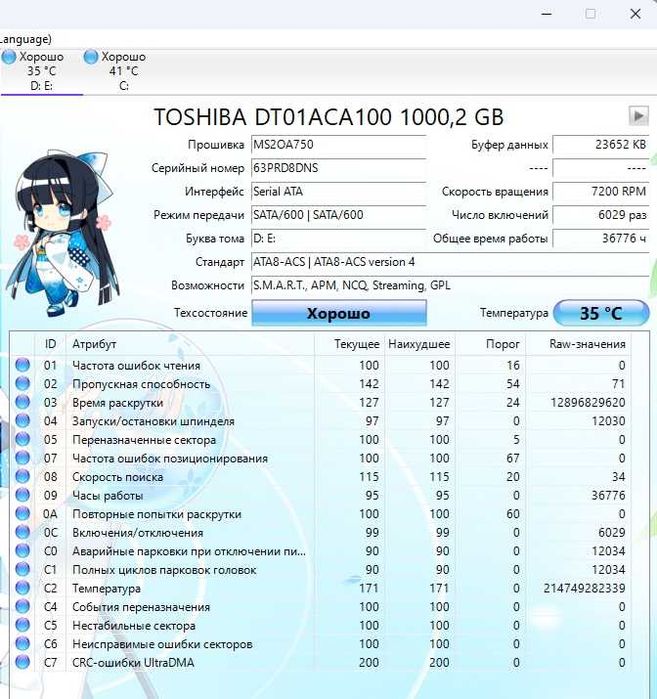Click the Хорошо health status button

point(339,313)
